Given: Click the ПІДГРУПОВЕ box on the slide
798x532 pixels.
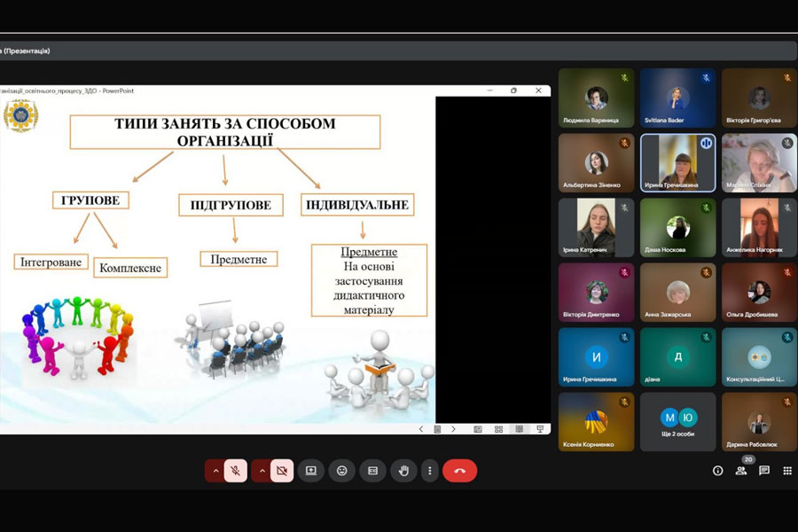Looking at the screenshot, I should pyautogui.click(x=231, y=205).
